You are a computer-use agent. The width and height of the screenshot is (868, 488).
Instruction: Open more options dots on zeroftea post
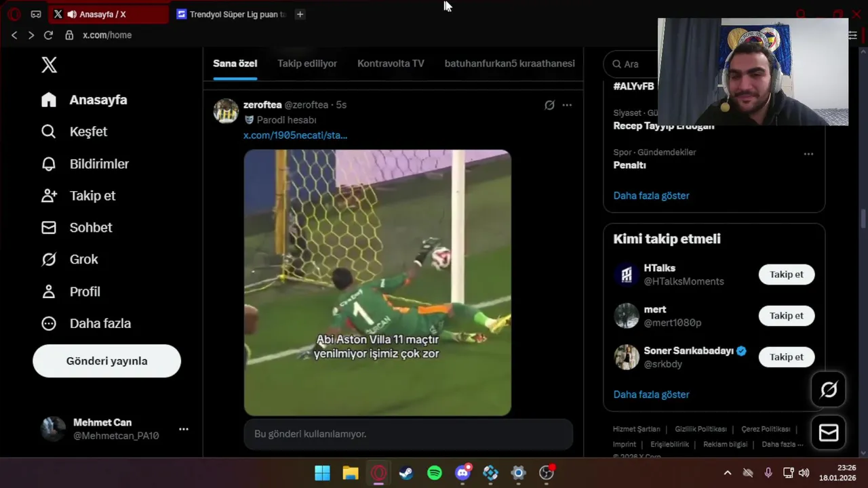tap(567, 105)
